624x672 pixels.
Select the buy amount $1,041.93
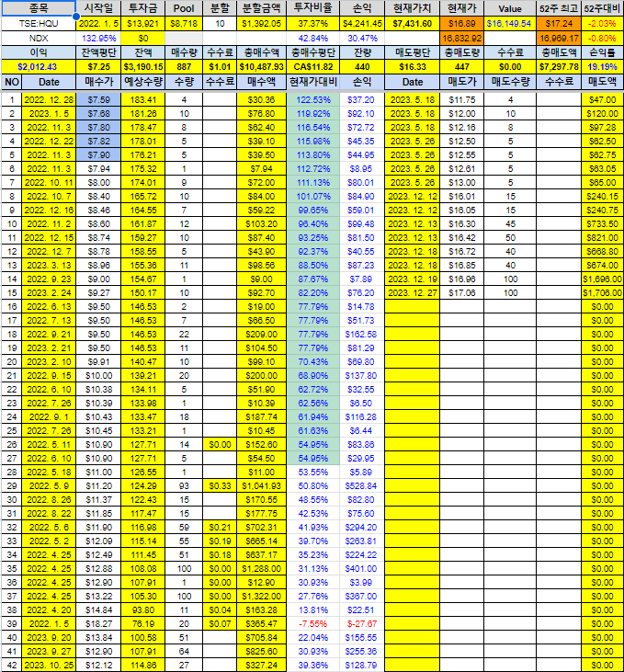point(261,486)
